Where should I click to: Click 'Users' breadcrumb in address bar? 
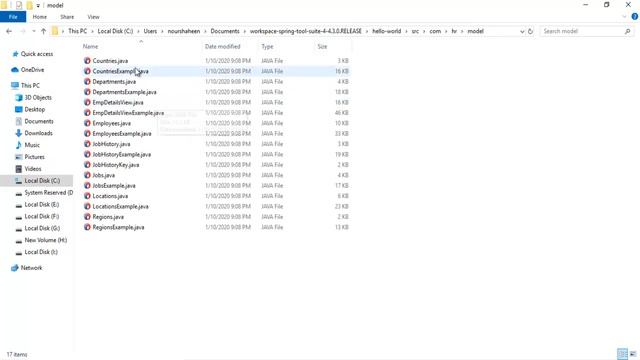tap(150, 31)
